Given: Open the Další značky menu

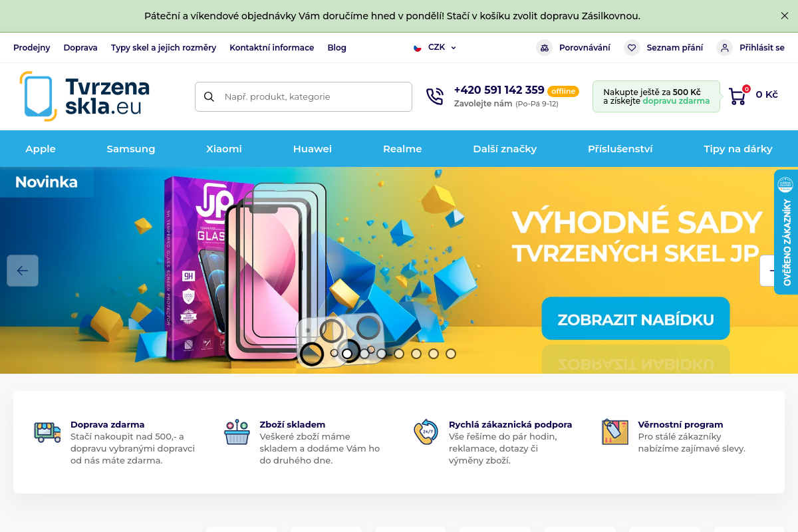Looking at the screenshot, I should [505, 149].
